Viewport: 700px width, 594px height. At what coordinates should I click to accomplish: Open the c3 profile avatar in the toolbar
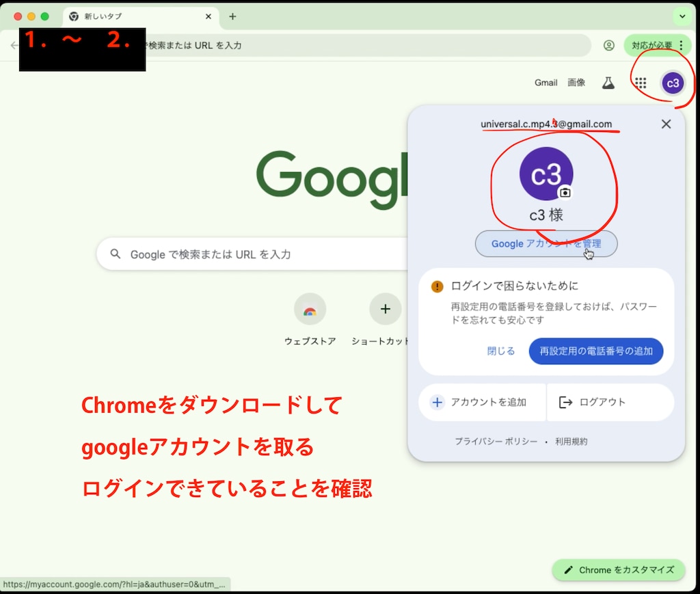pyautogui.click(x=673, y=83)
